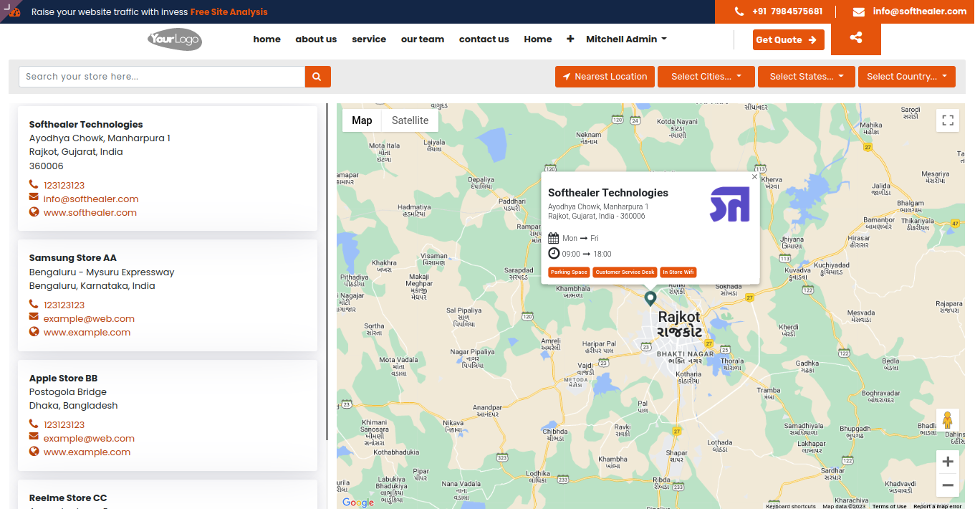
Task: Click envelope icon beside info@softhealer.com in store list
Action: coord(34,197)
